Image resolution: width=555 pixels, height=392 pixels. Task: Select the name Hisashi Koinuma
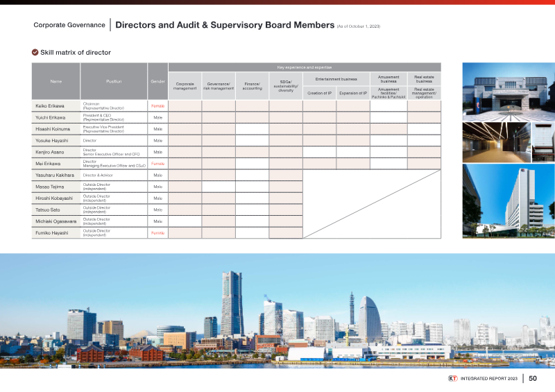tap(53, 129)
